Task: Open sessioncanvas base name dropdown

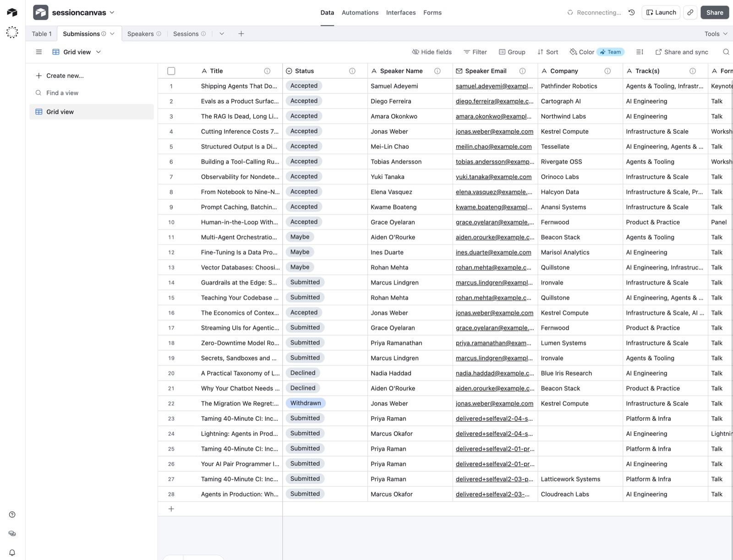Action: [x=83, y=12]
